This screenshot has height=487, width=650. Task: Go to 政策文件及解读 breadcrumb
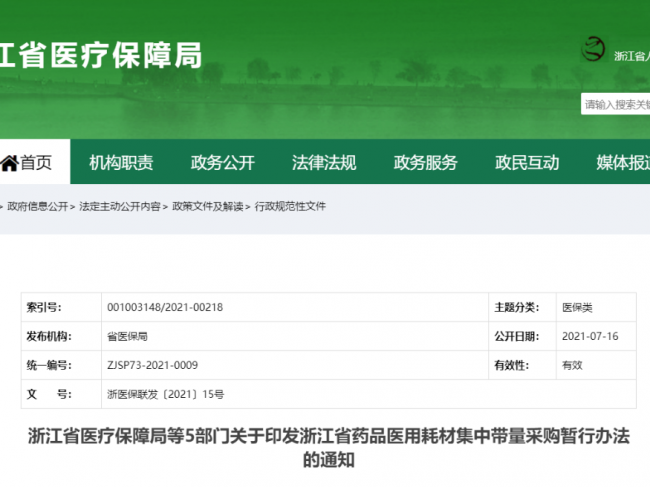click(x=208, y=206)
